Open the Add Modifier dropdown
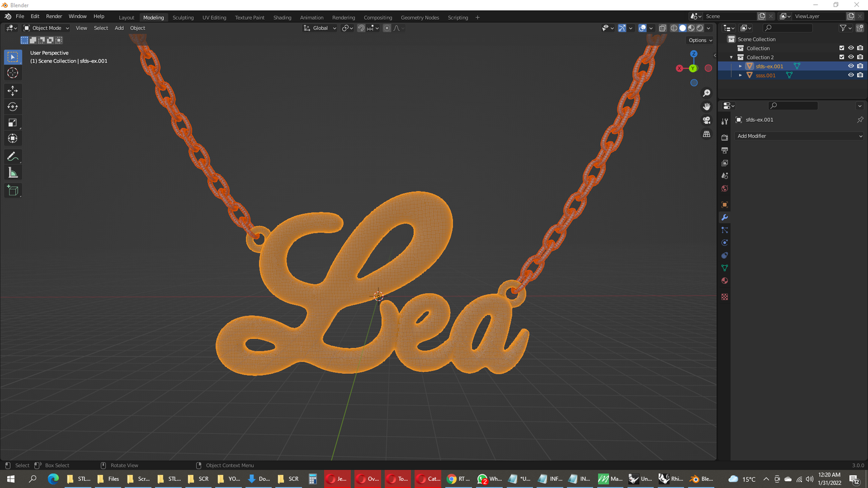This screenshot has width=868, height=488. pos(799,136)
